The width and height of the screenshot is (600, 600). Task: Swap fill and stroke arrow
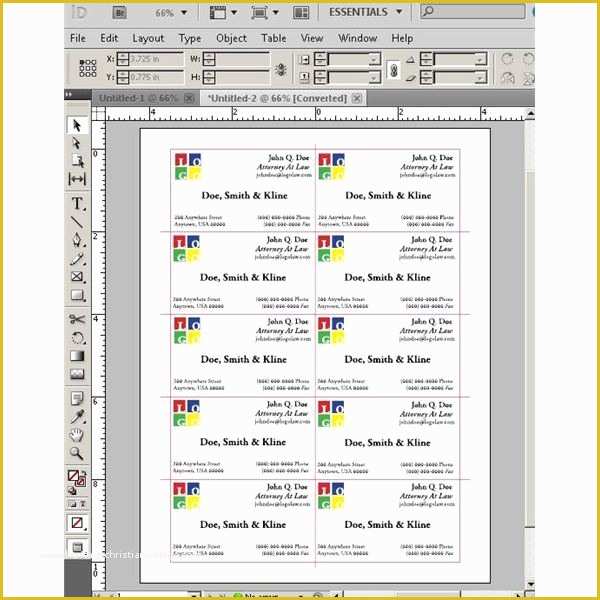[x=84, y=473]
